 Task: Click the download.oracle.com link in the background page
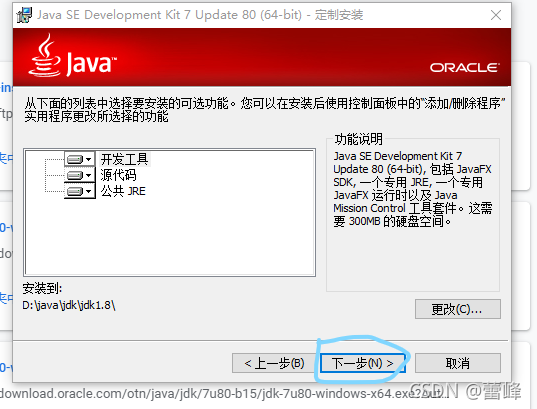[x=224, y=394]
